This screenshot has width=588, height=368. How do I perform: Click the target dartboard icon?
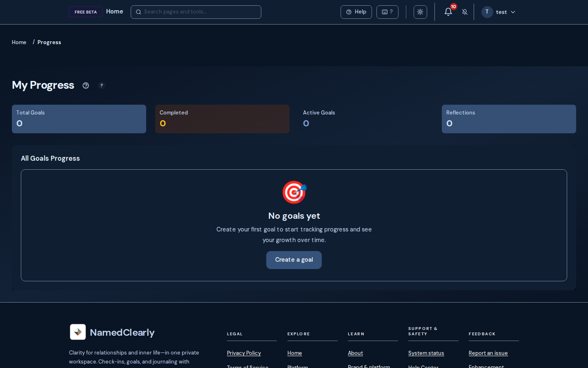tap(294, 192)
